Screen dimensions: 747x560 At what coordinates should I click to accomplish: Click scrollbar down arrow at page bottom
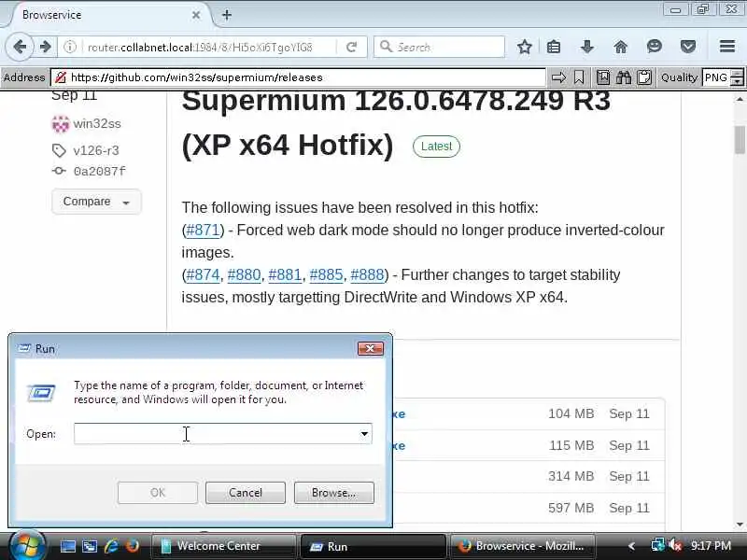tap(740, 525)
